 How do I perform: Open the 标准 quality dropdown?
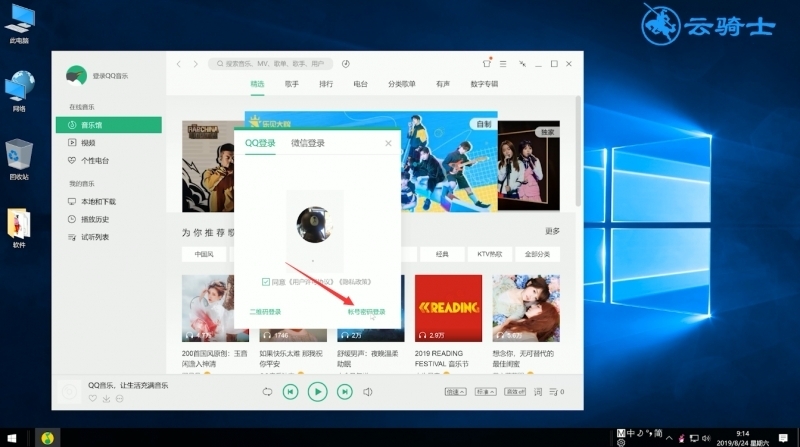(485, 392)
